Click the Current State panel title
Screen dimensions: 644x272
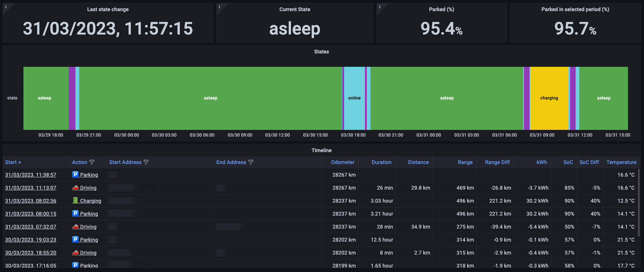pos(295,9)
